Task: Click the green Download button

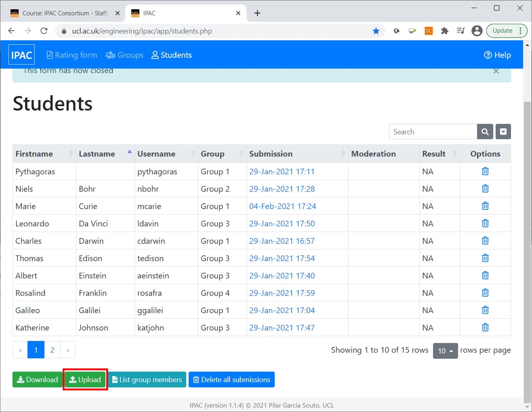Action: pos(37,379)
